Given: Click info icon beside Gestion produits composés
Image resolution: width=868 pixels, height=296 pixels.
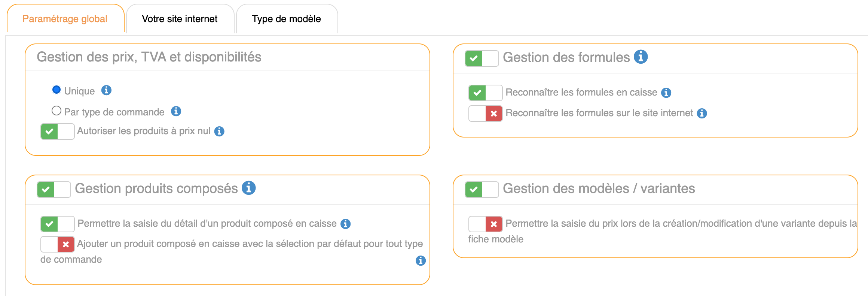Looking at the screenshot, I should pos(248,188).
